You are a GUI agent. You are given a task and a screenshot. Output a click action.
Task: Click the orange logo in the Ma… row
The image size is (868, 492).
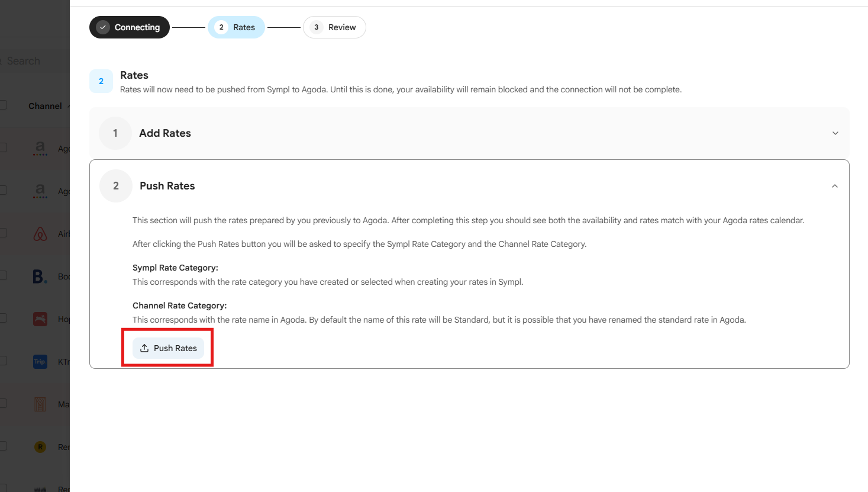pyautogui.click(x=40, y=404)
